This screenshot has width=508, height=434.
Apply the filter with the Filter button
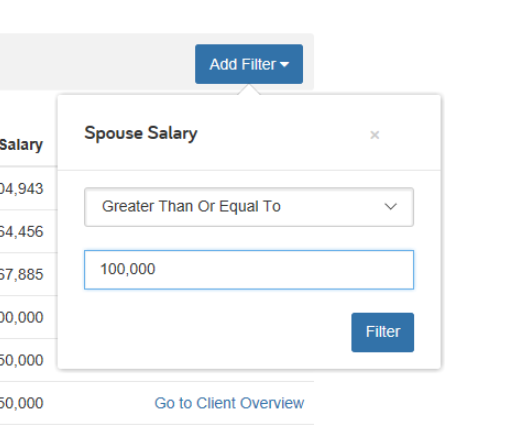tap(383, 332)
